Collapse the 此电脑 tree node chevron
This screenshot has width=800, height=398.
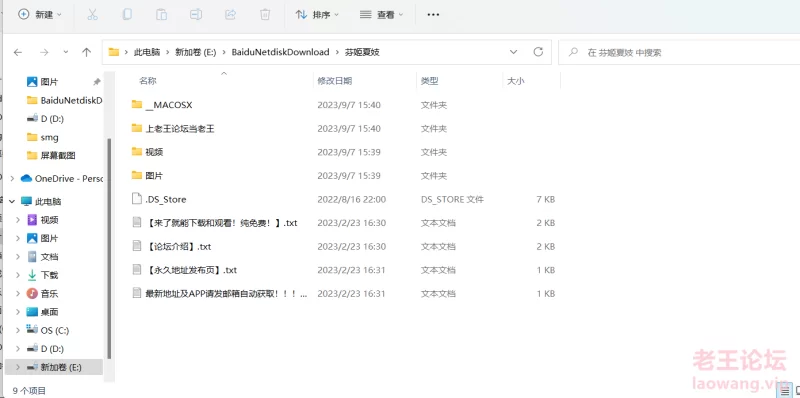(x=13, y=201)
